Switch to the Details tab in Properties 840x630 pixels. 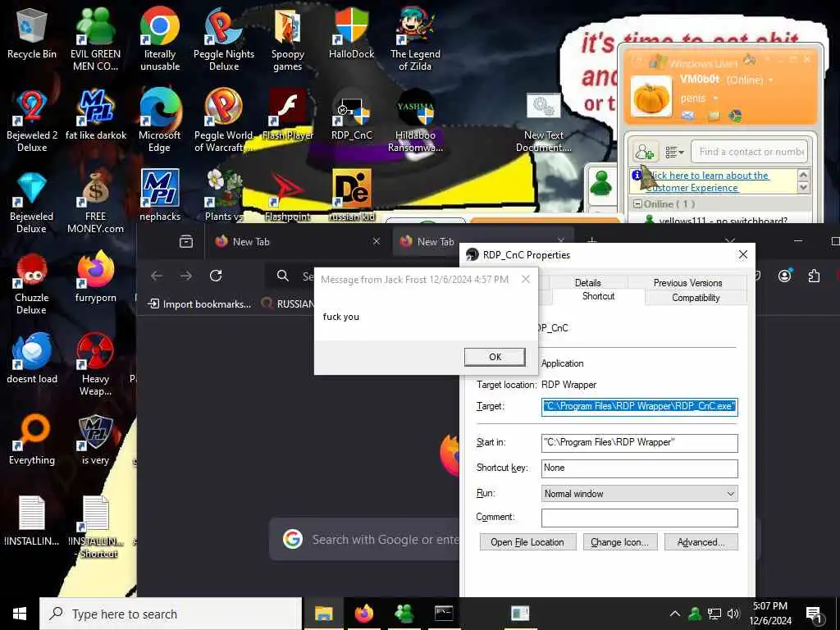coord(587,282)
